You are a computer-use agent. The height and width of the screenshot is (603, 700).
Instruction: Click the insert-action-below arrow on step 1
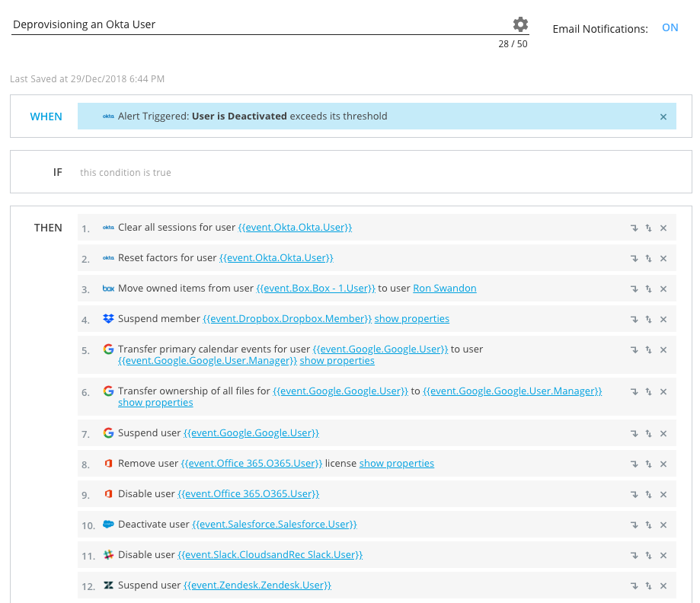(x=635, y=228)
